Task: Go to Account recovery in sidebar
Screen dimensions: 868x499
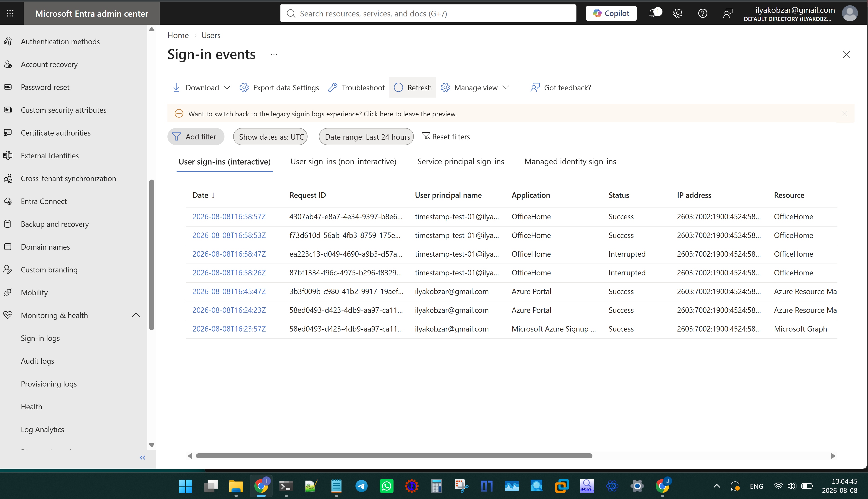Action: 49,64
